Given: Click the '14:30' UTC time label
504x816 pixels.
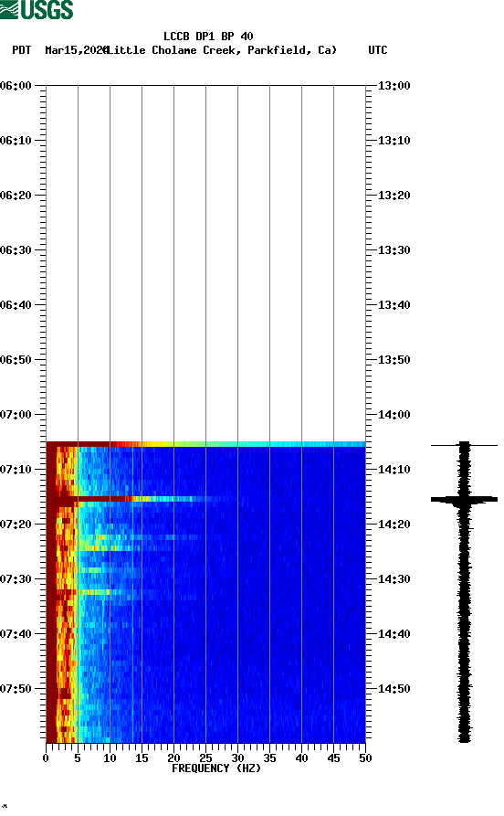Looking at the screenshot, I should pos(394,579).
